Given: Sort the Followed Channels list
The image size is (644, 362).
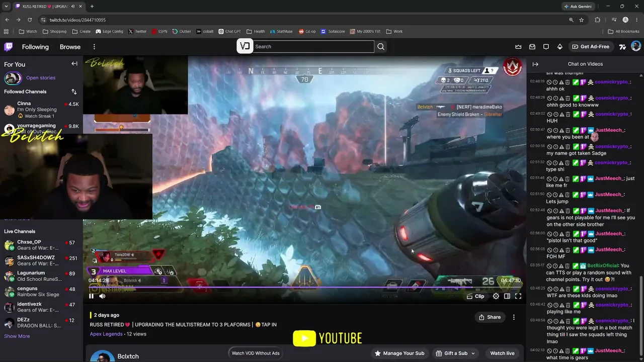Looking at the screenshot, I should coord(74,92).
